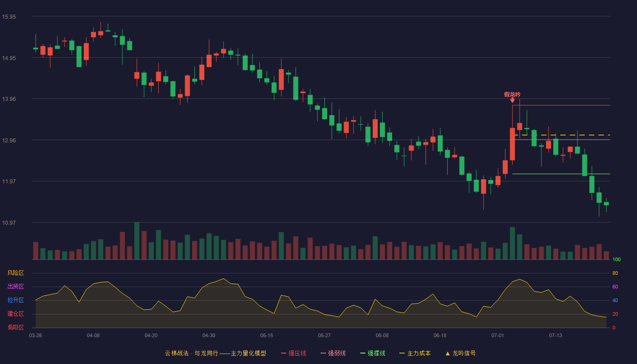Viewport: 637px width, 364px height.
Task: Toggle the 强压线 legend entry
Action: pyautogui.click(x=293, y=353)
